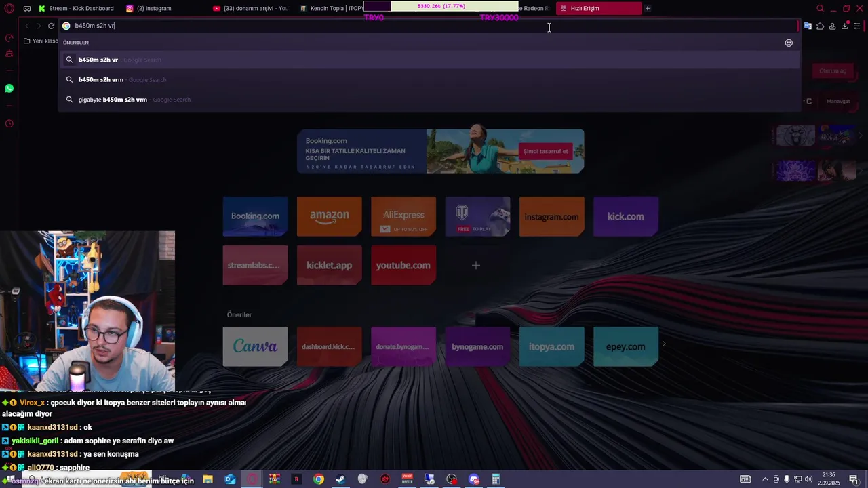Open Calculator from the taskbar
The width and height of the screenshot is (868, 488).
coord(496,479)
